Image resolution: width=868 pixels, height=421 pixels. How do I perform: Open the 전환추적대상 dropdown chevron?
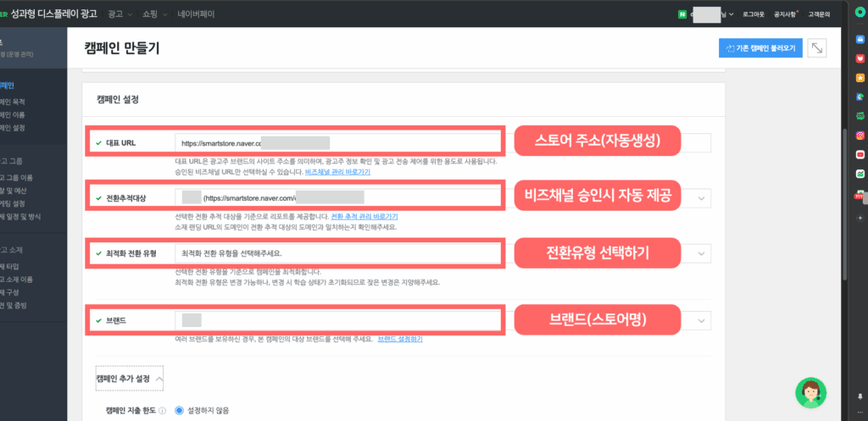[x=702, y=198]
